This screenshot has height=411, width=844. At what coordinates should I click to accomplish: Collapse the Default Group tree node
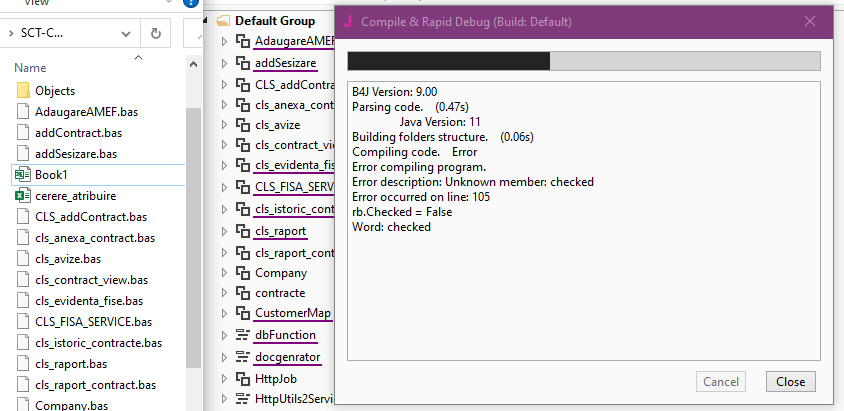pyautogui.click(x=207, y=20)
